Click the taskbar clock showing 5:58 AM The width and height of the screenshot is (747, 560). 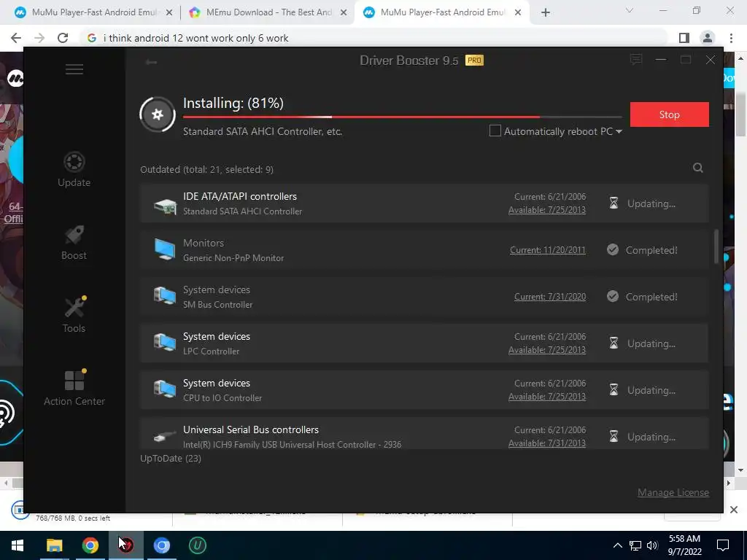(x=684, y=545)
